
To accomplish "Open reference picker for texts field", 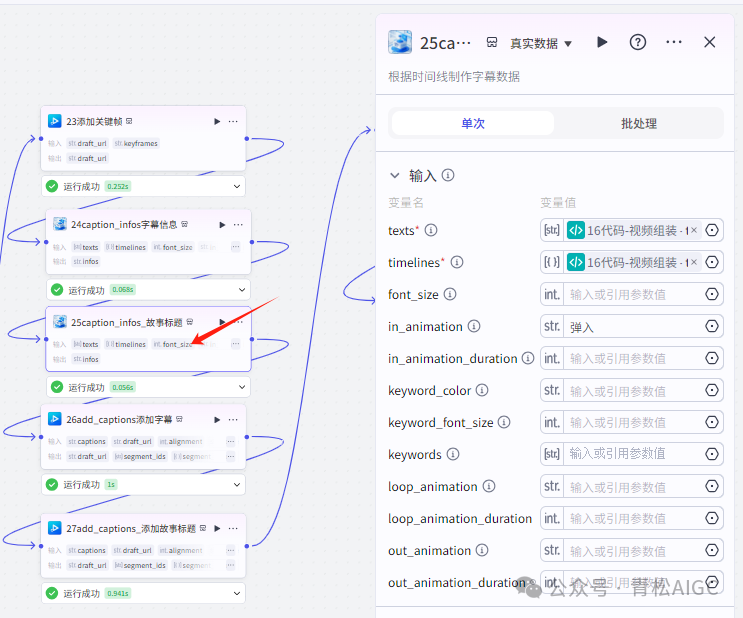I will pyautogui.click(x=712, y=230).
